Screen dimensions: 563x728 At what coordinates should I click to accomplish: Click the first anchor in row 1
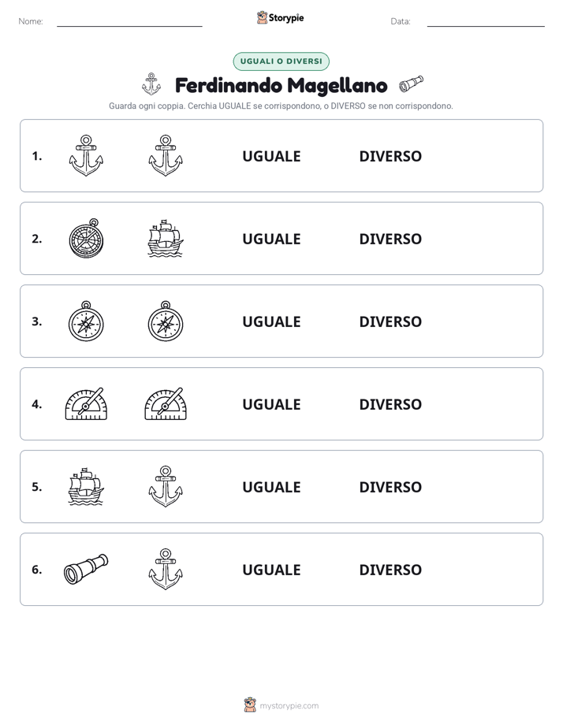pyautogui.click(x=86, y=155)
